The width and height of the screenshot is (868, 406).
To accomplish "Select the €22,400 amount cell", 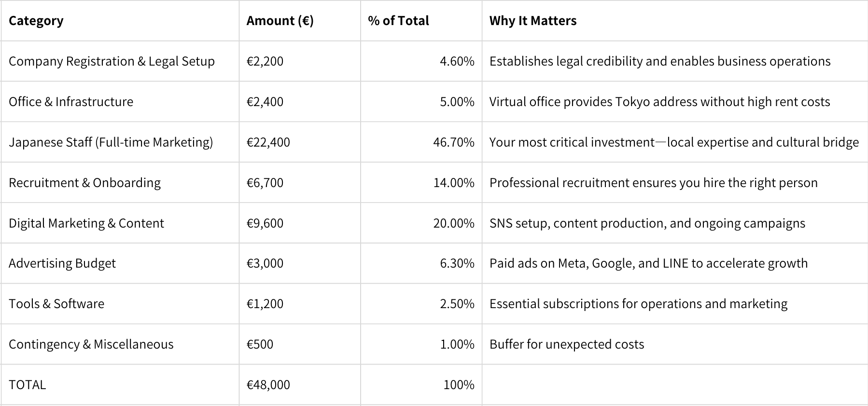I will pos(300,142).
